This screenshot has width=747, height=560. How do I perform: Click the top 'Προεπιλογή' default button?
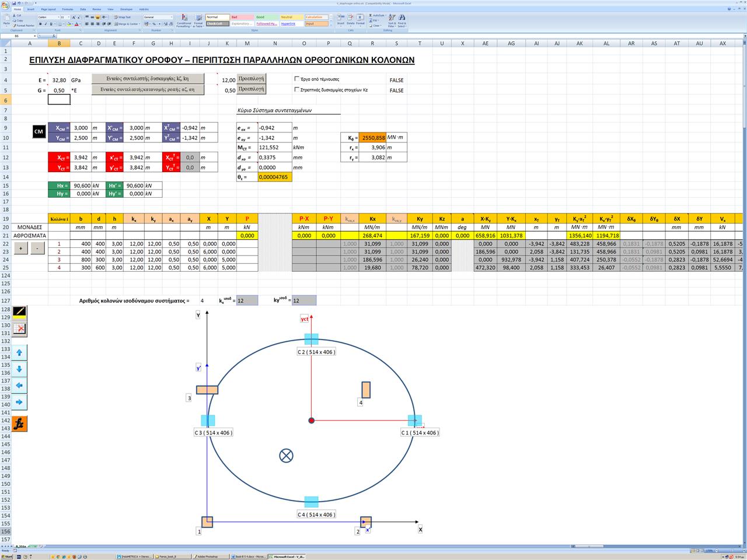coord(251,79)
